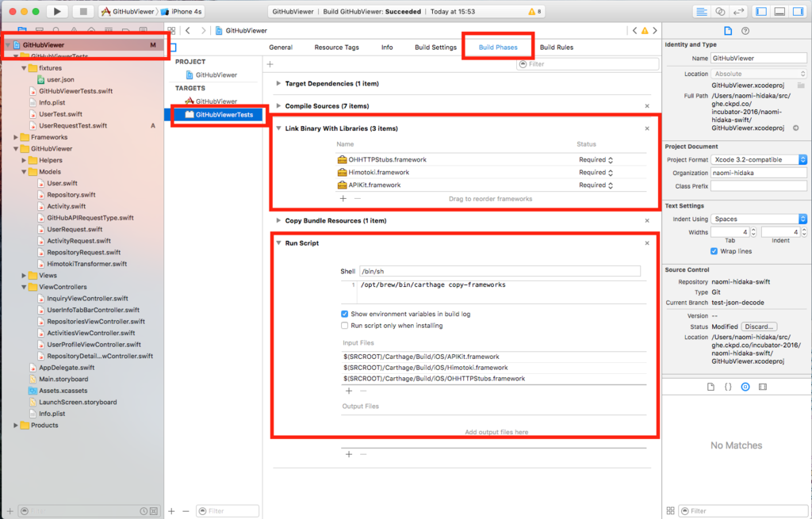Delete the Compile Sources phase
The image size is (812, 519).
pos(647,106)
